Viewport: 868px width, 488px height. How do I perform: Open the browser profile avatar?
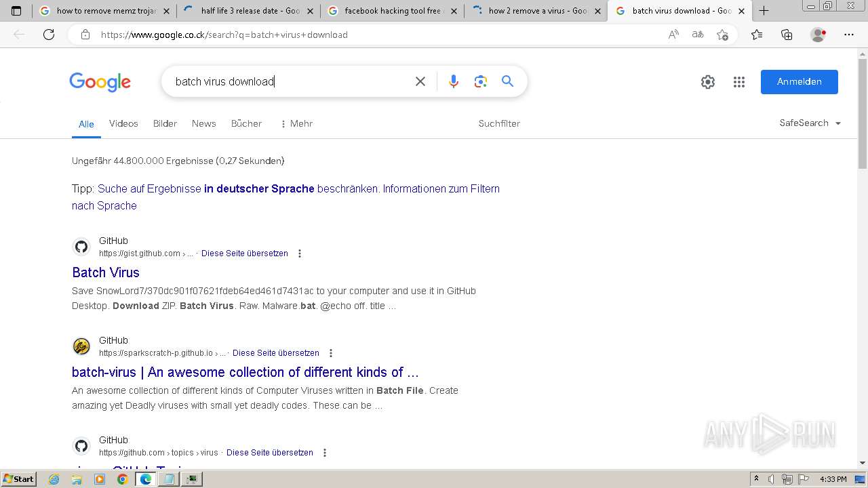coord(818,35)
